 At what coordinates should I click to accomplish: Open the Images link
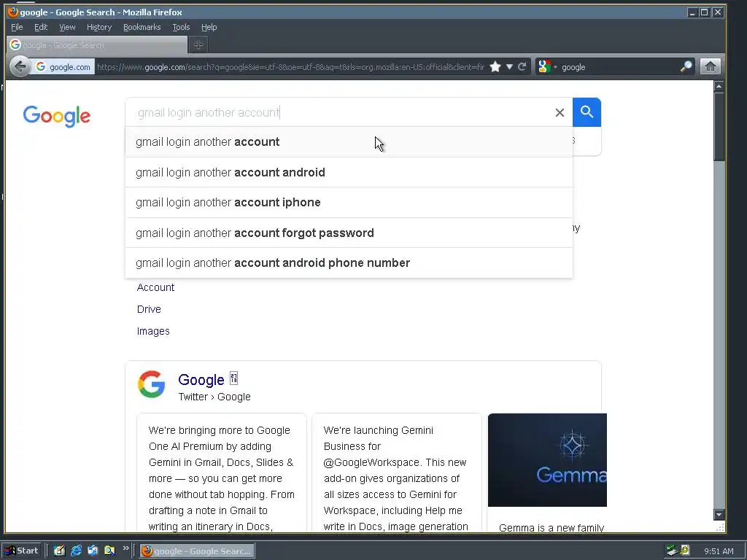pyautogui.click(x=153, y=332)
